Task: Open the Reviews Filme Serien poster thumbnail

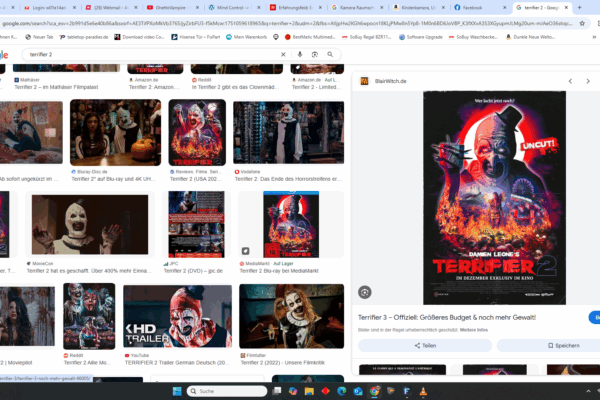Action: coord(197,132)
